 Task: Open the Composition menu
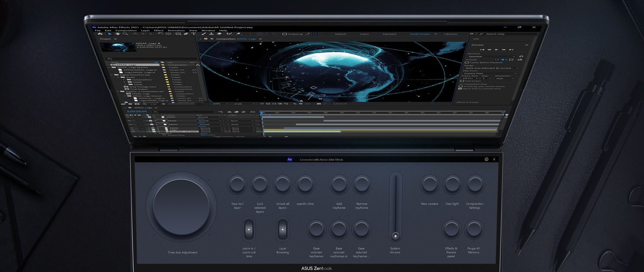(x=126, y=30)
